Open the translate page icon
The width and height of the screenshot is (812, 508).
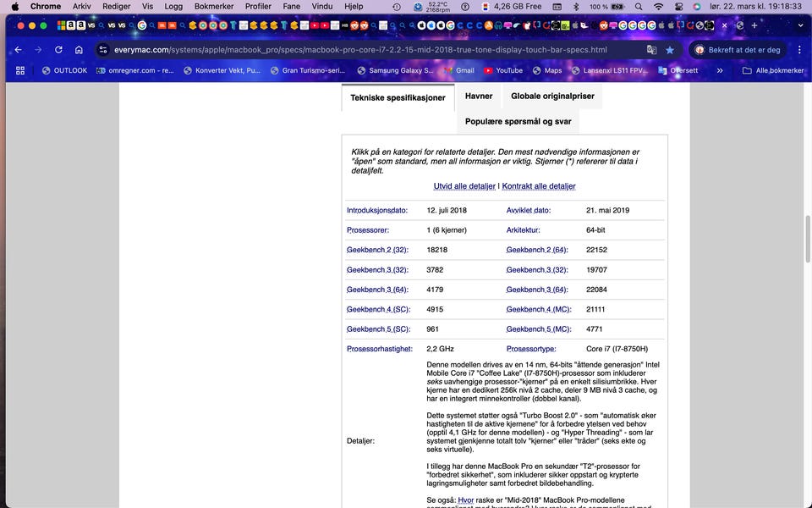pos(651,50)
